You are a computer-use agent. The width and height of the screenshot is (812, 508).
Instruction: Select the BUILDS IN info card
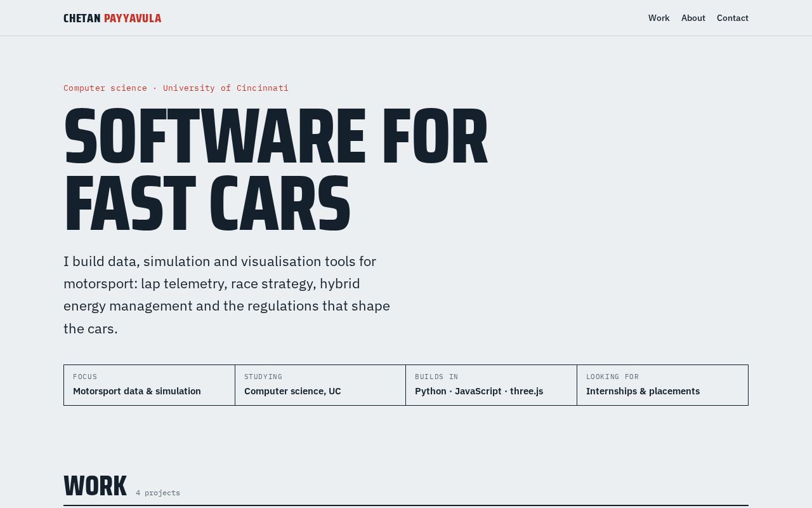pyautogui.click(x=492, y=385)
